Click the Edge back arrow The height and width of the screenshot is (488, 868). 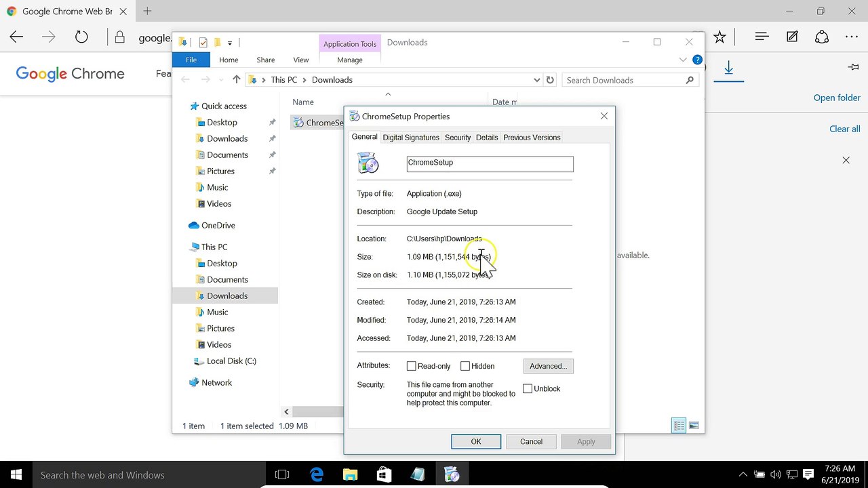[x=16, y=37]
